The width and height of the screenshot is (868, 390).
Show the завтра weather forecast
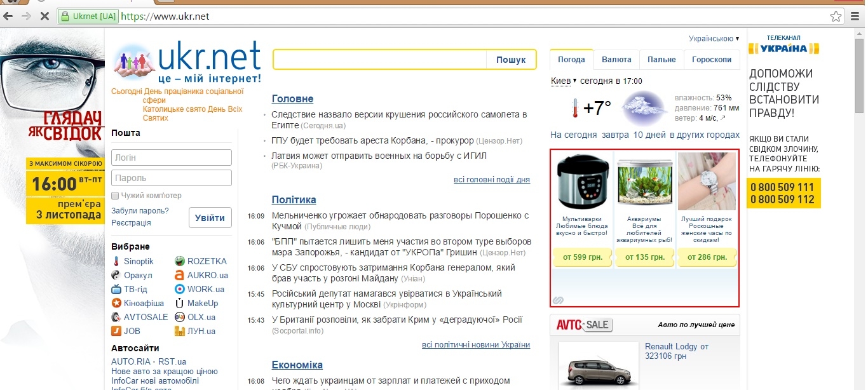615,135
